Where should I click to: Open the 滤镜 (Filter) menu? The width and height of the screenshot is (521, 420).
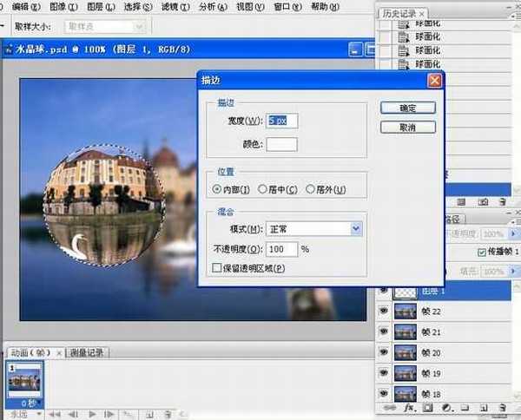tap(176, 7)
